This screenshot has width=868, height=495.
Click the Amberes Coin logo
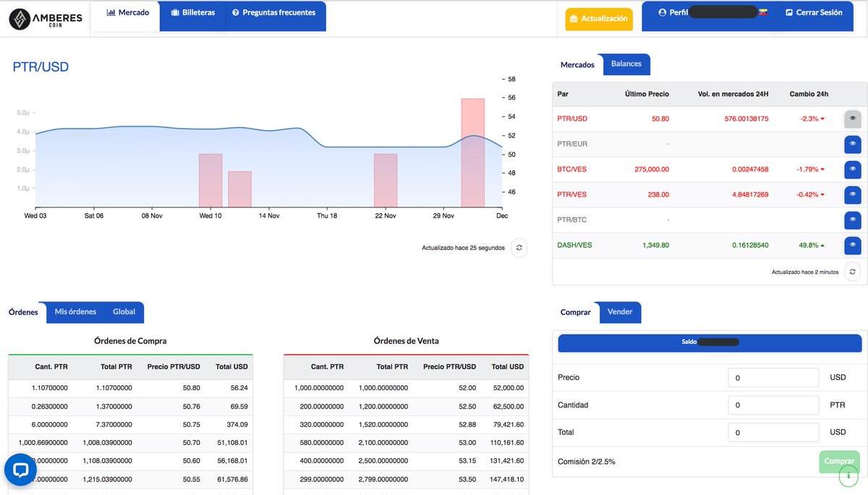(x=45, y=19)
